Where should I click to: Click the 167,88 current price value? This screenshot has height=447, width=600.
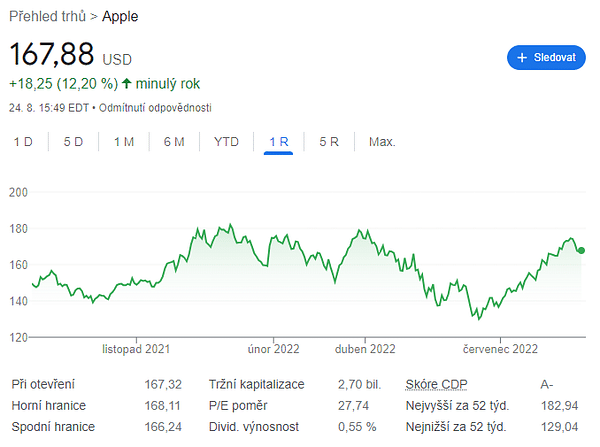(52, 54)
